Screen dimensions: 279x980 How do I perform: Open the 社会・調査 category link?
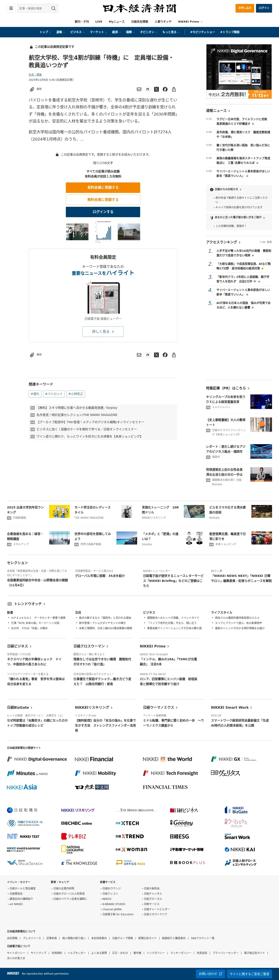35,74
